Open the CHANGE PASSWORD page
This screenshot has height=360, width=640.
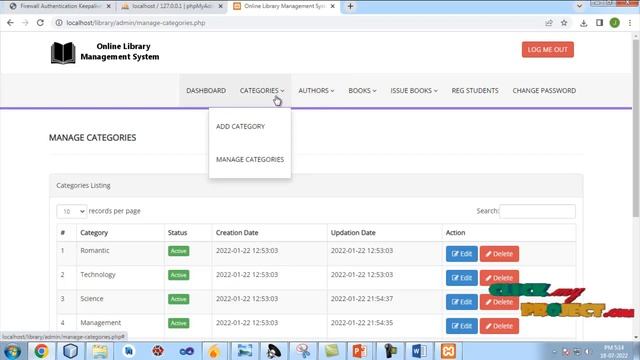[x=544, y=91]
